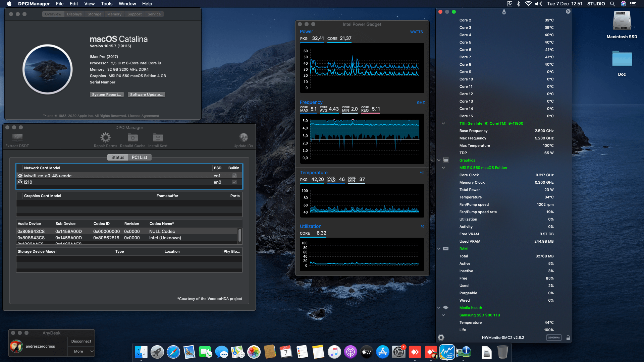The image size is (644, 362).
Task: Click the Extract DSDT toolbar icon
Action: 17,137
